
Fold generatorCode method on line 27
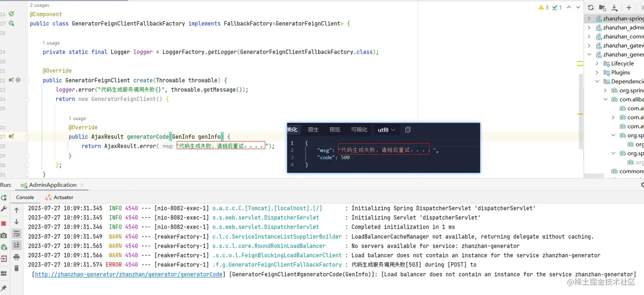(x=27, y=137)
